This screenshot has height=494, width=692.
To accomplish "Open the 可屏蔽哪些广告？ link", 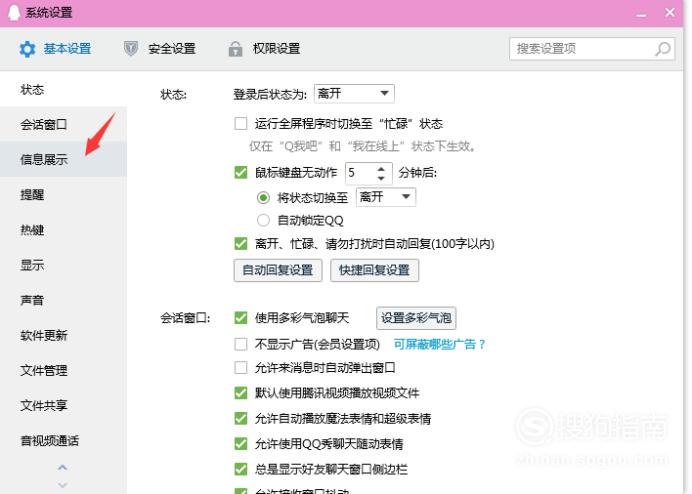I will (440, 344).
